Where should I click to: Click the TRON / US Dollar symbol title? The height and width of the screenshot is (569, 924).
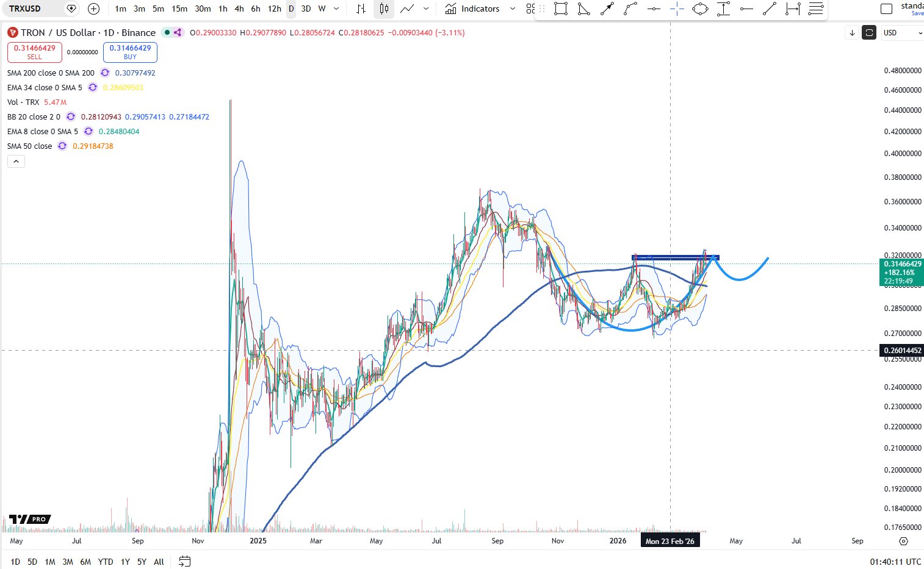(88, 32)
